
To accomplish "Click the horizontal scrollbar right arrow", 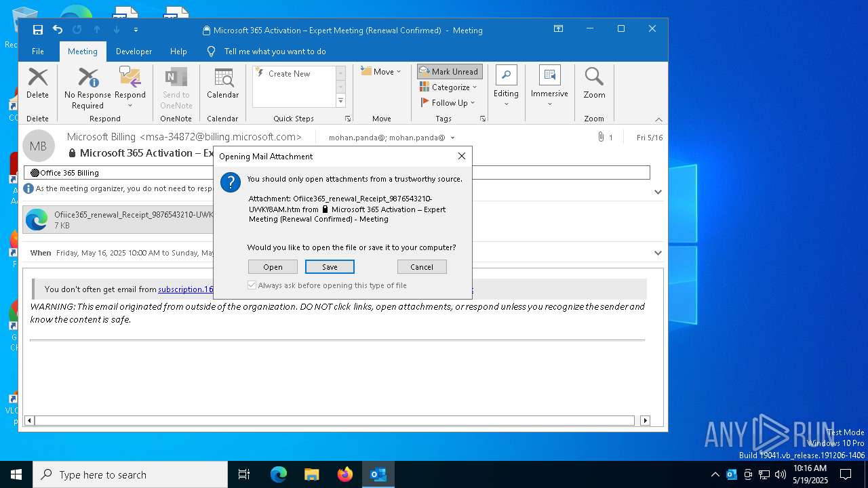I will [645, 421].
